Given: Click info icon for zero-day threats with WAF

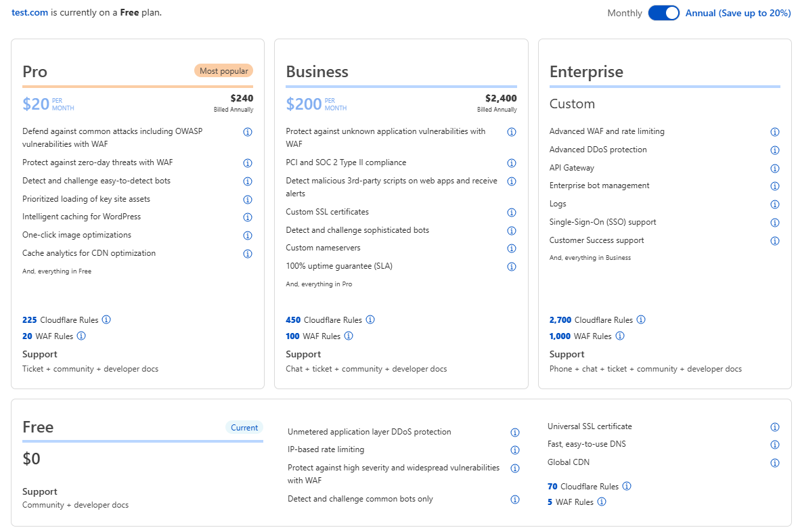Looking at the screenshot, I should click(247, 163).
